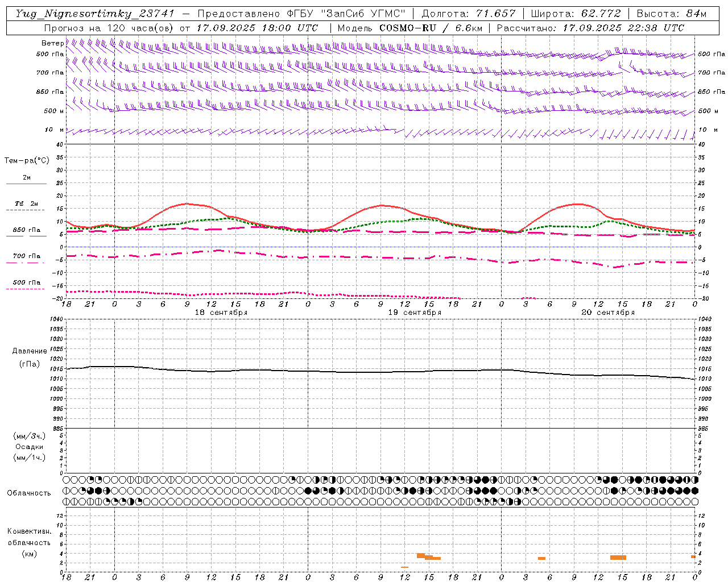Click the 850 гПа temperature legend entry
Image resolution: width=728 pixels, height=582 pixels.
(26, 230)
